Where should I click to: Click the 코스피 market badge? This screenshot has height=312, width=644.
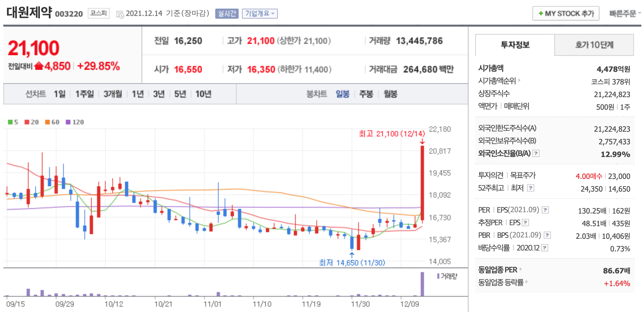(x=99, y=13)
